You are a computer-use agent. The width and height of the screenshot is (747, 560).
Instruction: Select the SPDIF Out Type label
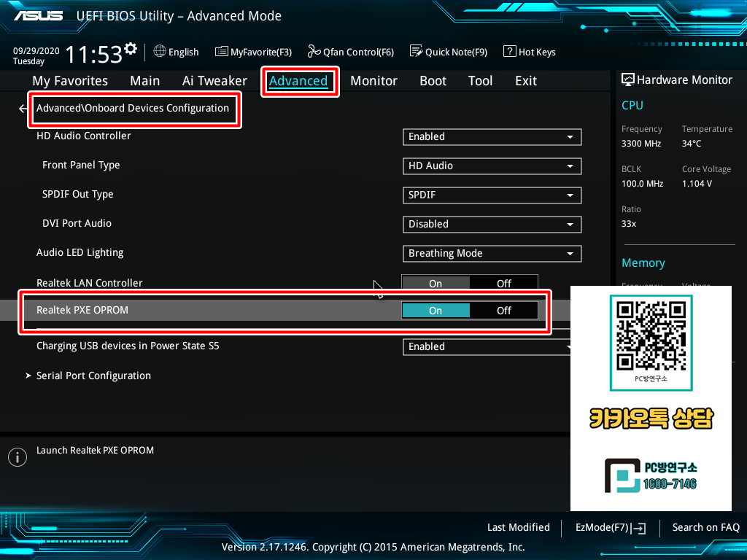tap(77, 194)
